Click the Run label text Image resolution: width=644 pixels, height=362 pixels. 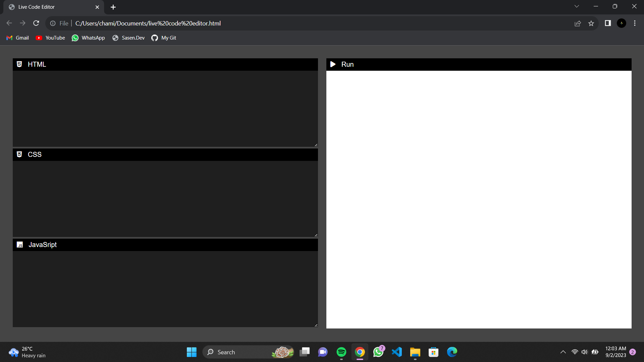347,64
